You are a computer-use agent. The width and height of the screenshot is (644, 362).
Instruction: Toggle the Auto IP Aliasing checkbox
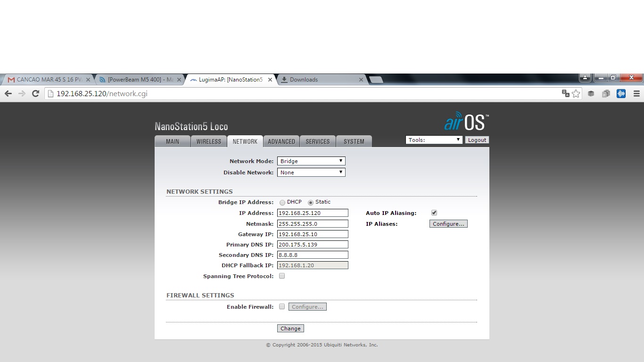pos(434,213)
